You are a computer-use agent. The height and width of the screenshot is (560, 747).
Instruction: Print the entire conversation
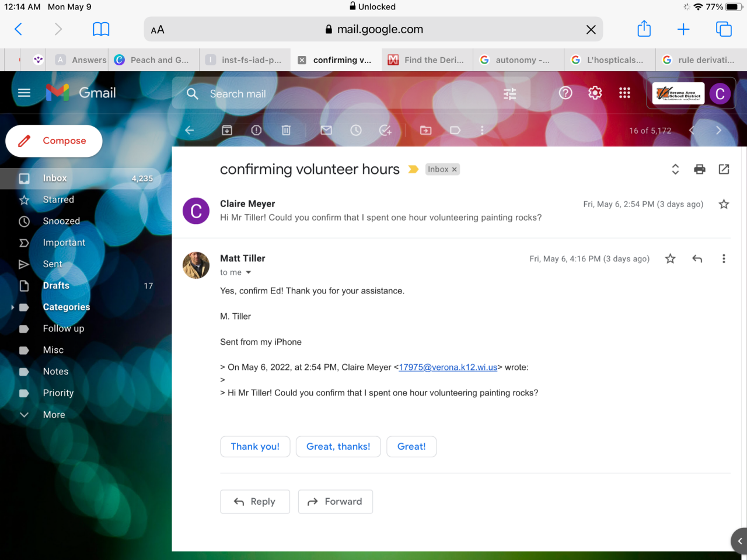point(699,169)
